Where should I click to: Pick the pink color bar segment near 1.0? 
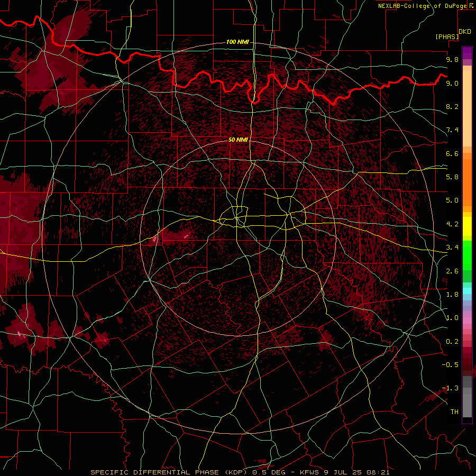click(x=467, y=321)
